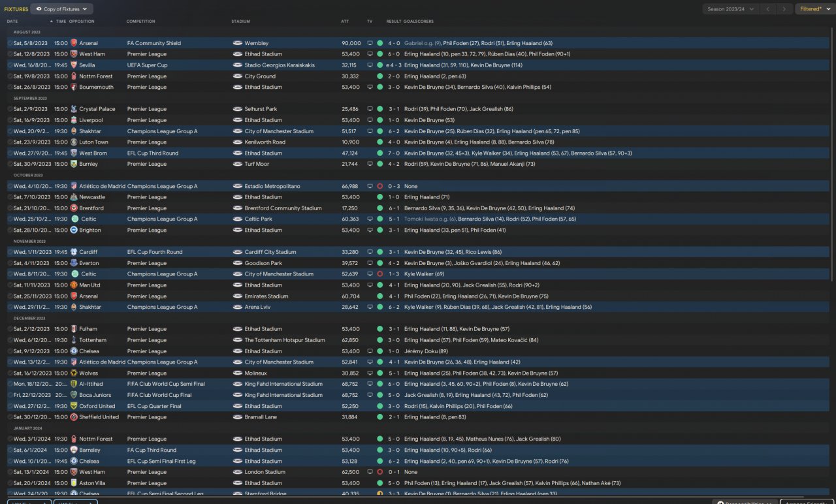This screenshot has width=836, height=504.
Task: Click the Luton Town club badge
Action: (74, 142)
